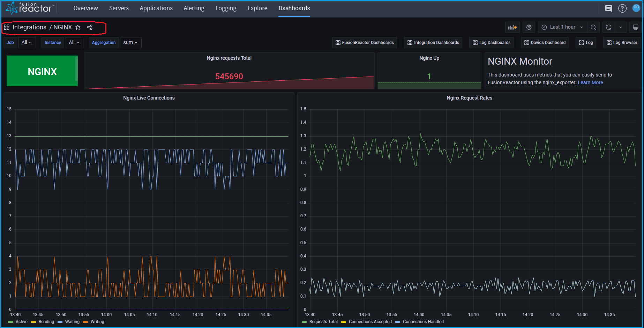This screenshot has width=644, height=328.
Task: Click the NGINX Monitor heading
Action: coord(520,61)
